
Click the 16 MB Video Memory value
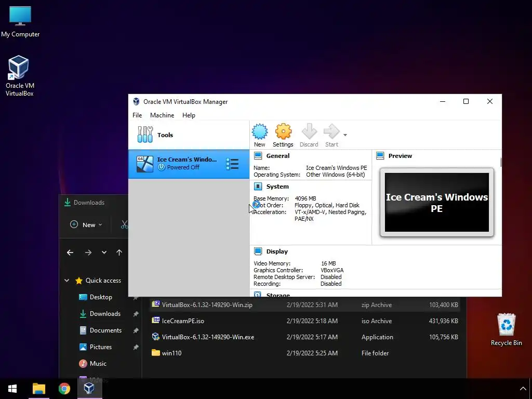328,263
